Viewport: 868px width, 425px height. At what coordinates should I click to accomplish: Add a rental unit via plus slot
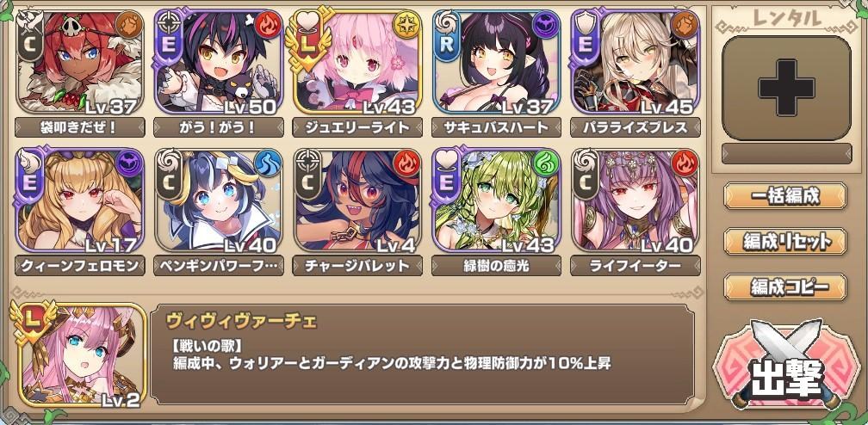pos(786,88)
